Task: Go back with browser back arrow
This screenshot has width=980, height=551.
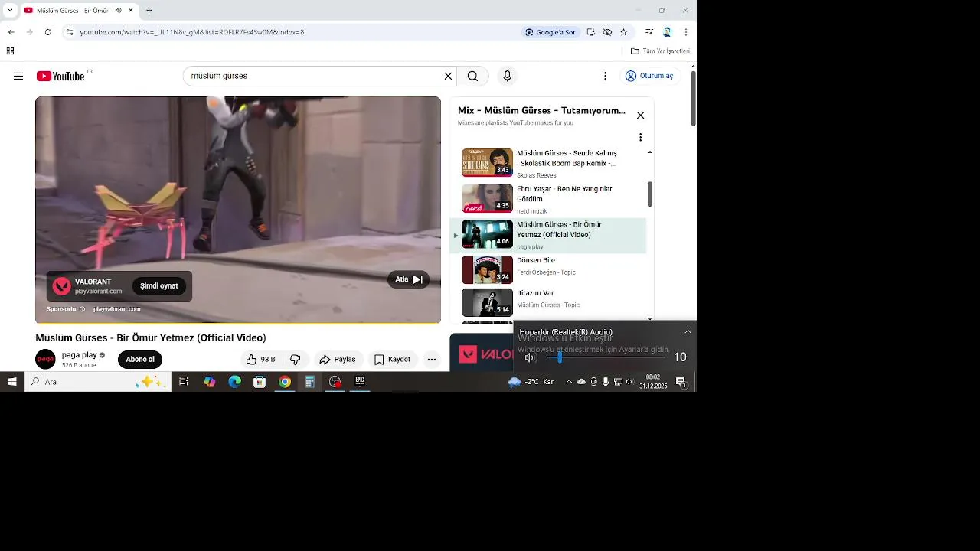Action: tap(11, 32)
